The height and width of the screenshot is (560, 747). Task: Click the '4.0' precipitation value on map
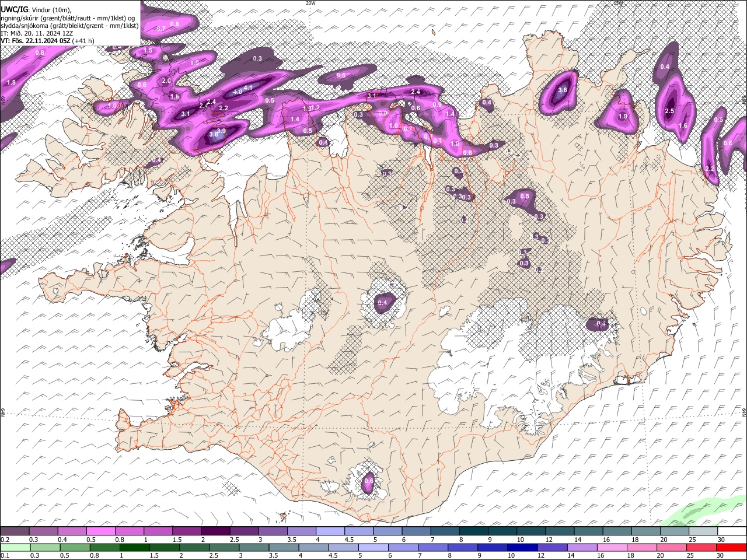coord(238,92)
